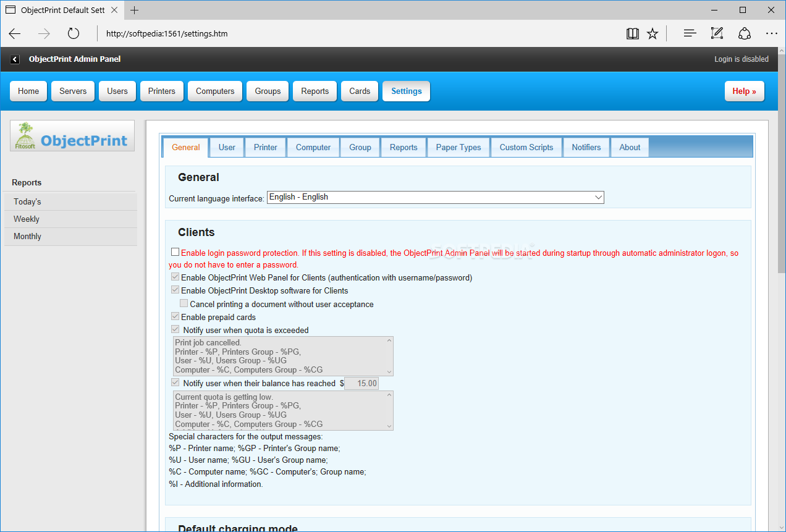This screenshot has width=786, height=532.
Task: Toggle Notify user when quota is exceeded
Action: pos(175,329)
